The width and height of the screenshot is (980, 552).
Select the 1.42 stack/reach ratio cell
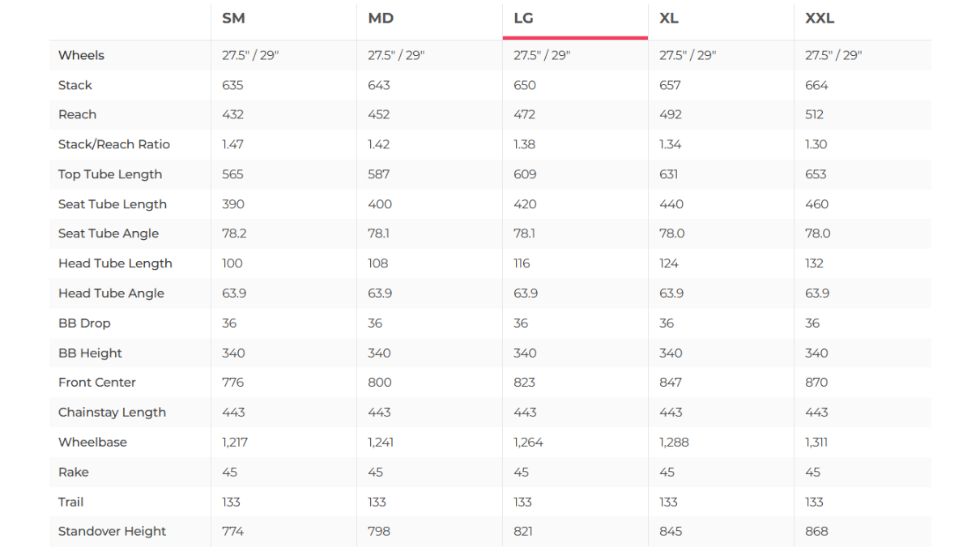378,144
